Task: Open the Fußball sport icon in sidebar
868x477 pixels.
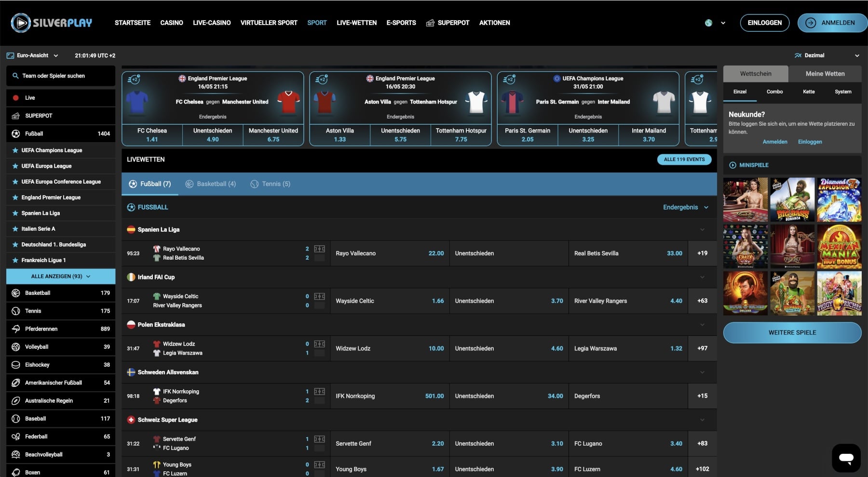Action: tap(15, 133)
